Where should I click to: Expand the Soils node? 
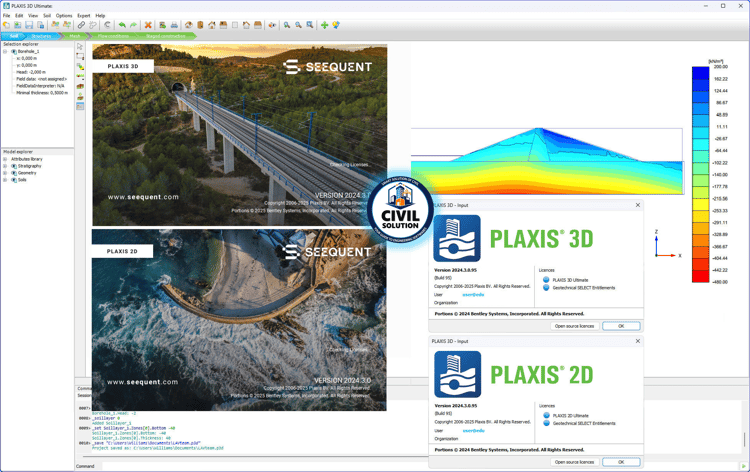[5, 180]
